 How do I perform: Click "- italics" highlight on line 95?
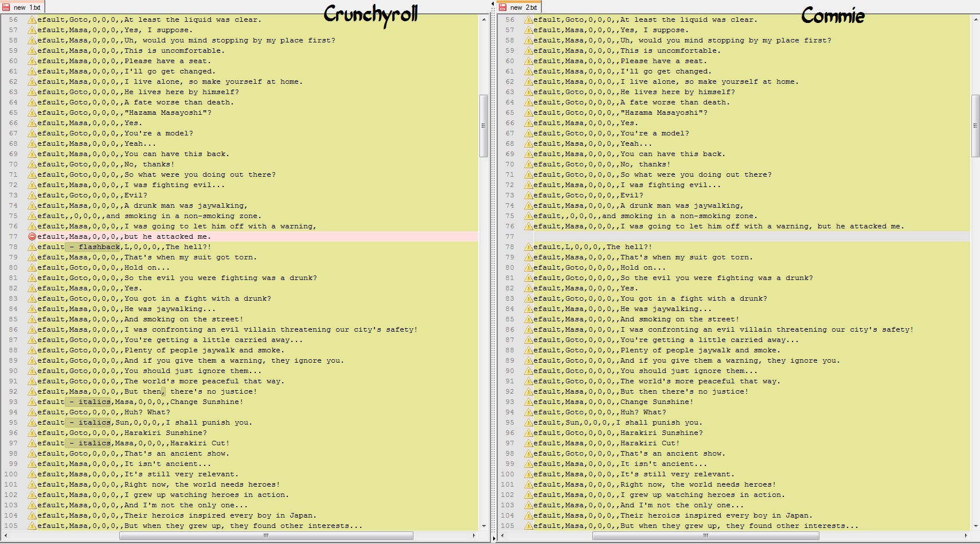[x=88, y=422]
